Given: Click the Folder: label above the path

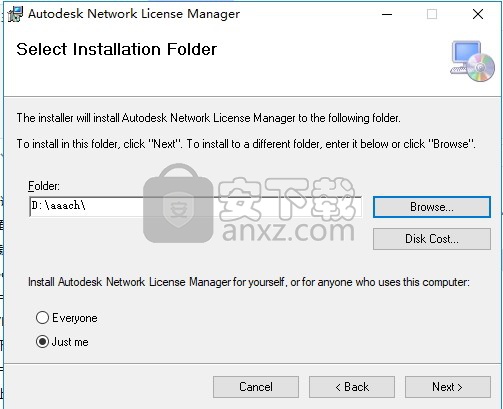Looking at the screenshot, I should click(44, 186).
